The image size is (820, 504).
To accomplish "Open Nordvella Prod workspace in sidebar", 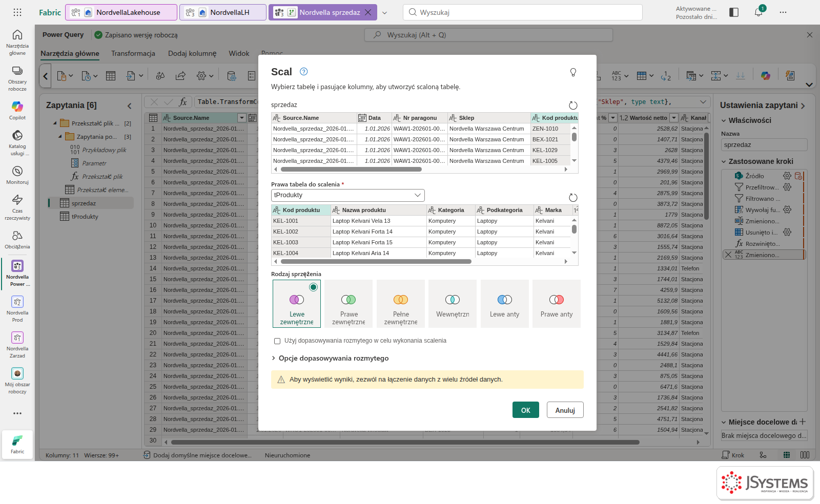I will pos(17,309).
